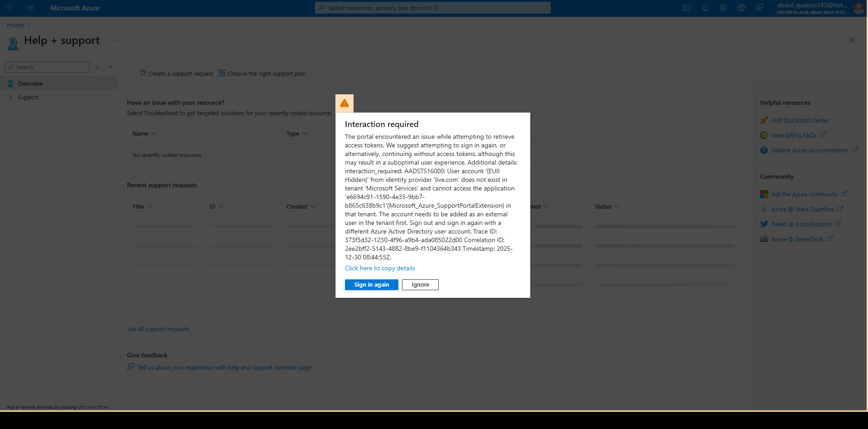Click the warning triangle icon
Viewport: 868px width, 429px height.
(x=344, y=103)
